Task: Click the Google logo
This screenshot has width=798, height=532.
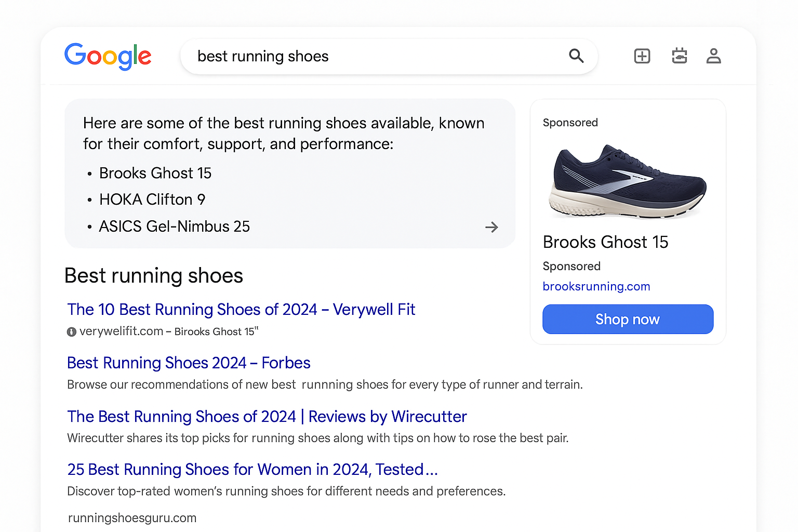Action: point(108,56)
